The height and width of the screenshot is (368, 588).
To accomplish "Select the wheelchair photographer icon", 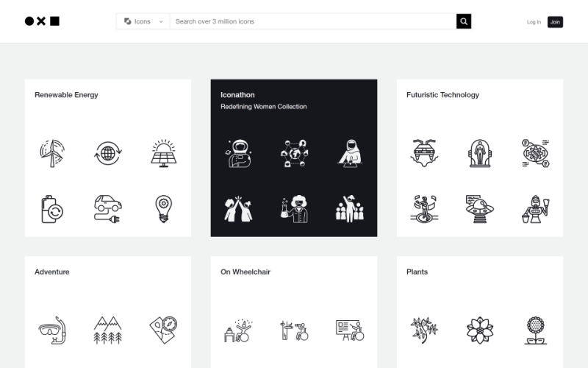I will point(295,330).
